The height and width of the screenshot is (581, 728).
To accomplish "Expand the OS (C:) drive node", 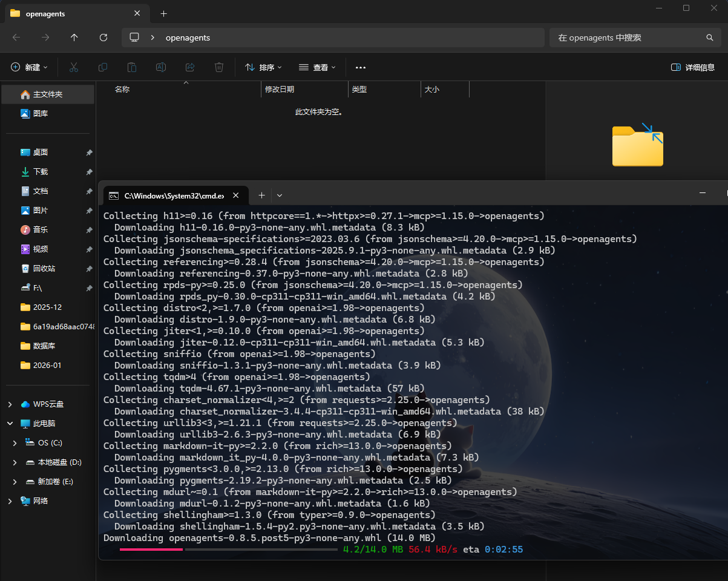I will point(15,443).
